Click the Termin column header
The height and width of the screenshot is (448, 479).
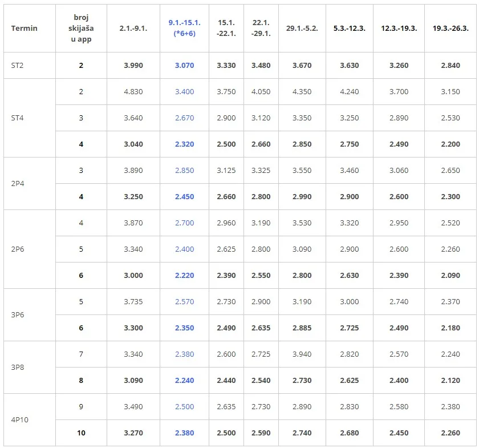click(24, 28)
